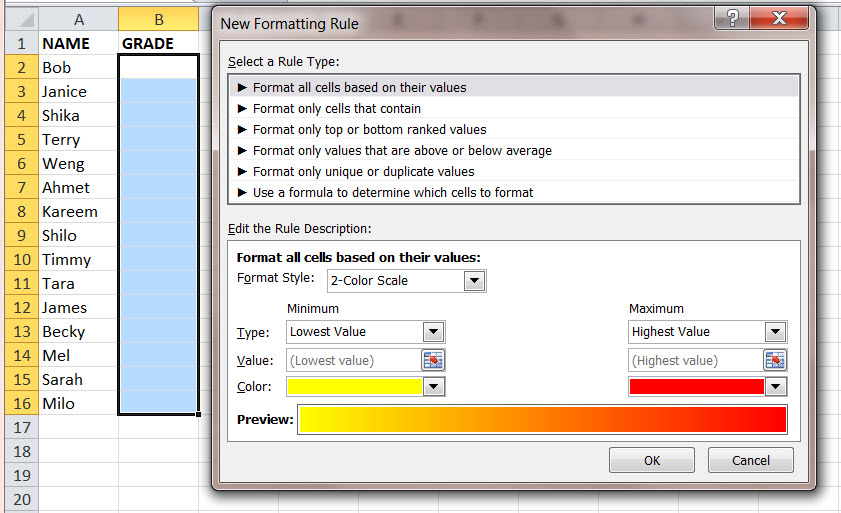The image size is (841, 513).
Task: Click the cell containing Kareem
Action: click(x=78, y=211)
